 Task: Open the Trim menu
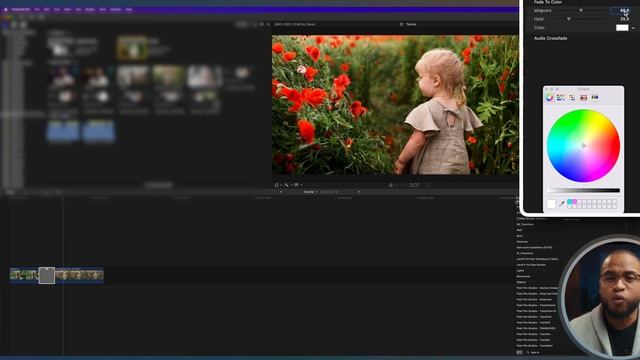pyautogui.click(x=57, y=9)
